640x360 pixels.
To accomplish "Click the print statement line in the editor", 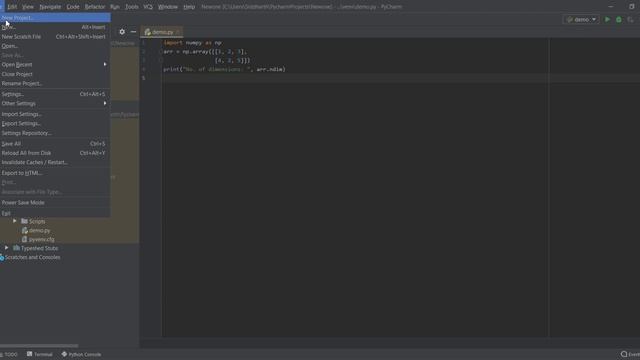I will pos(224,69).
